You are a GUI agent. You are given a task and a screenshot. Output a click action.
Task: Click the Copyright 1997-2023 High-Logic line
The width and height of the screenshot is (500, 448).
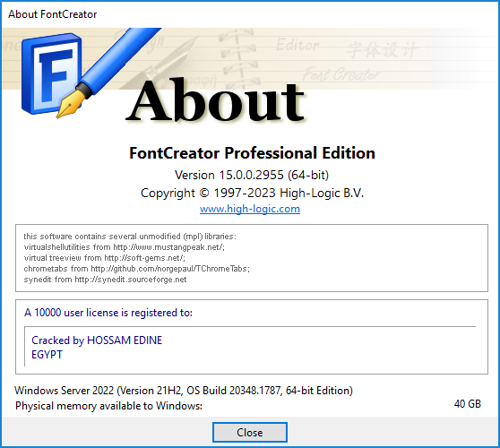pos(252,194)
